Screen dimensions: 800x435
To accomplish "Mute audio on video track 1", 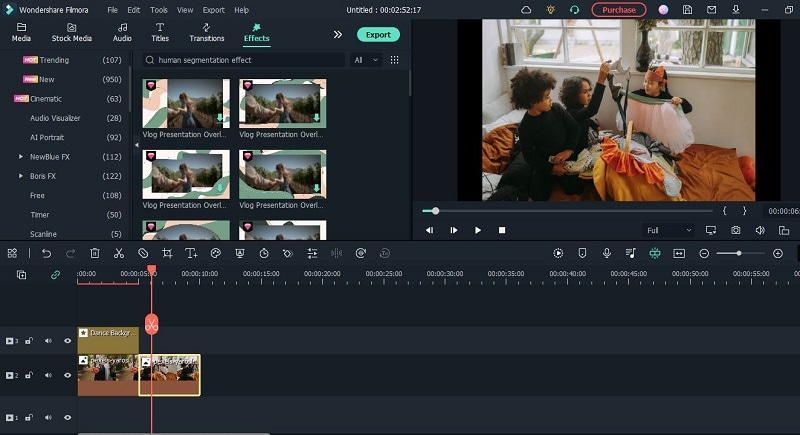I will click(48, 418).
